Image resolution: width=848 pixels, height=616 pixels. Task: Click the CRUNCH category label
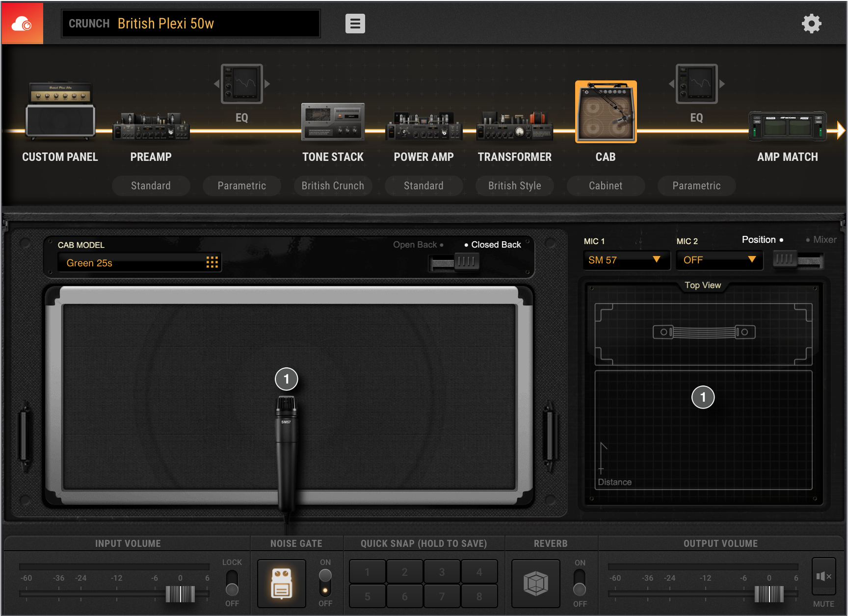(x=89, y=24)
